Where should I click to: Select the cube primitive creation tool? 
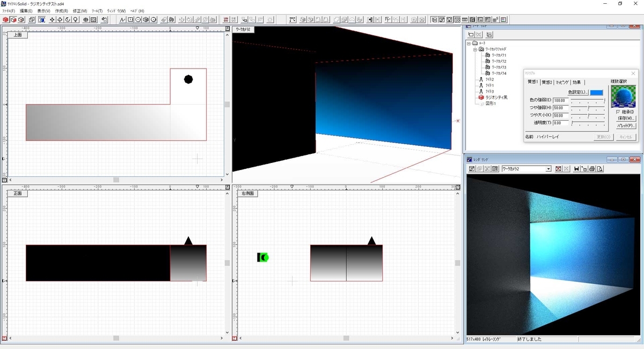coord(145,20)
